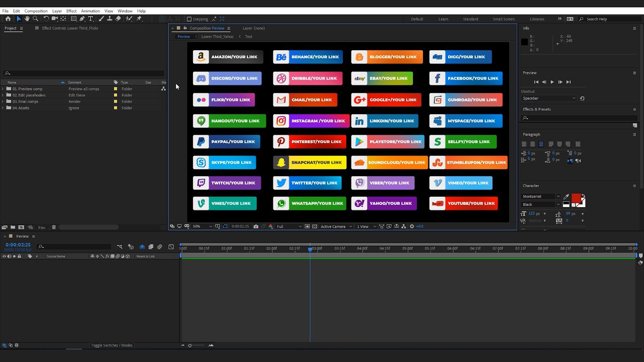This screenshot has height=362, width=644.
Task: Click the Text breadcrumb in viewer
Action: (249, 37)
